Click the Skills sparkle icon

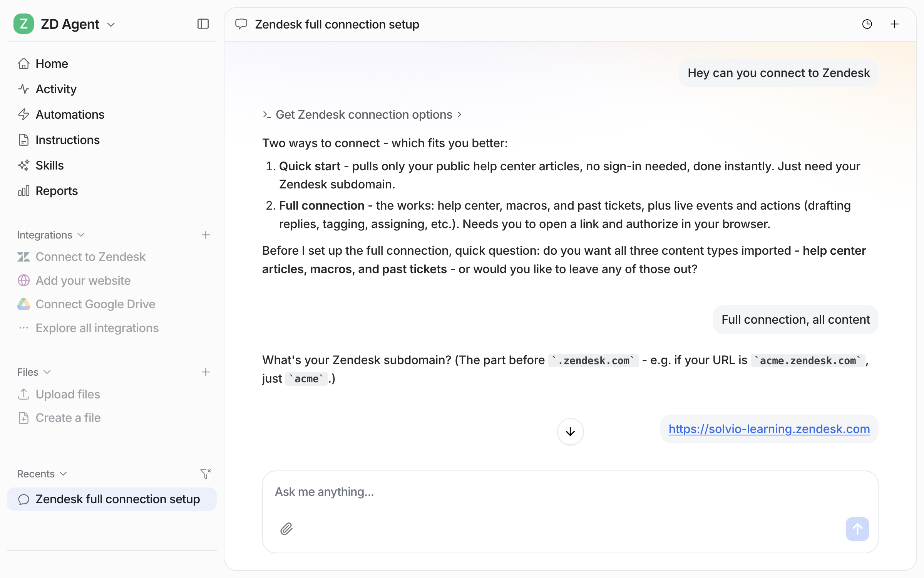pyautogui.click(x=23, y=165)
